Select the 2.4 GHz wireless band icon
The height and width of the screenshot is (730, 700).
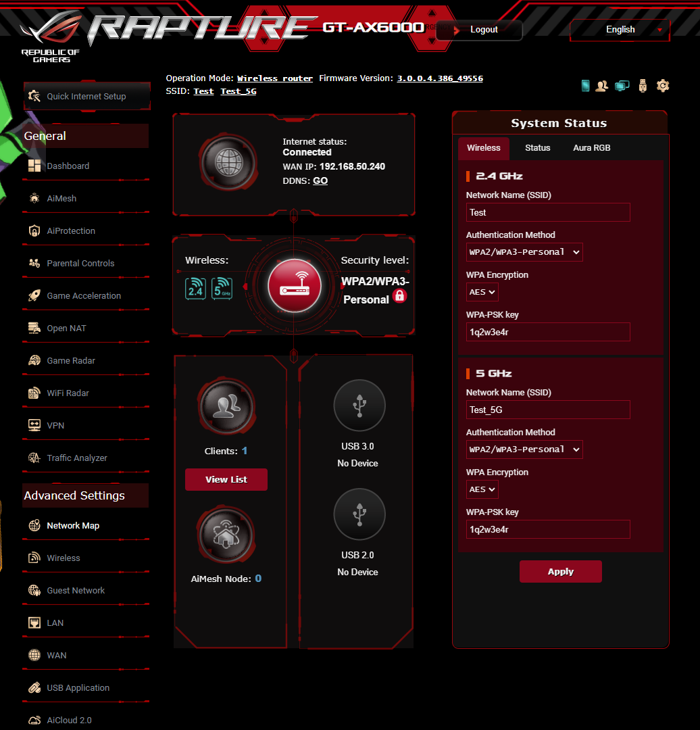pos(195,288)
